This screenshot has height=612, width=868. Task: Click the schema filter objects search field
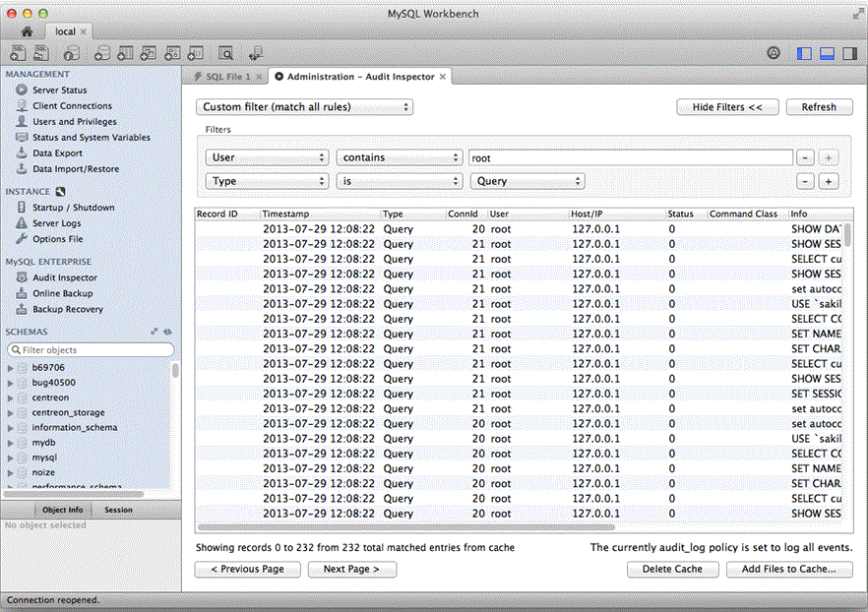coord(90,349)
